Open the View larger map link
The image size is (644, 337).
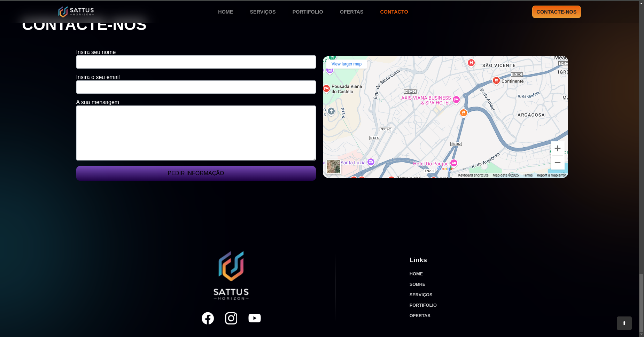coord(347,64)
